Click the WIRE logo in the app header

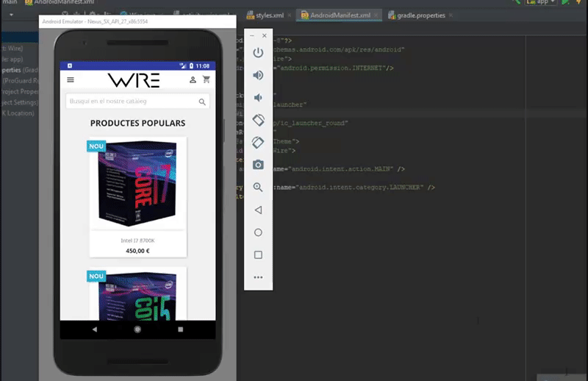pyautogui.click(x=134, y=80)
